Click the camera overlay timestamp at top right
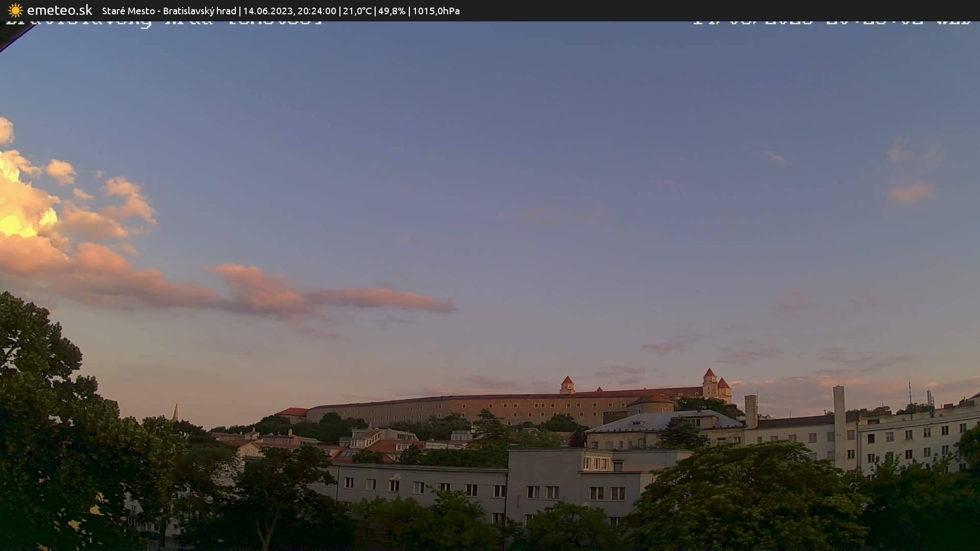The image size is (980, 551). (x=831, y=23)
